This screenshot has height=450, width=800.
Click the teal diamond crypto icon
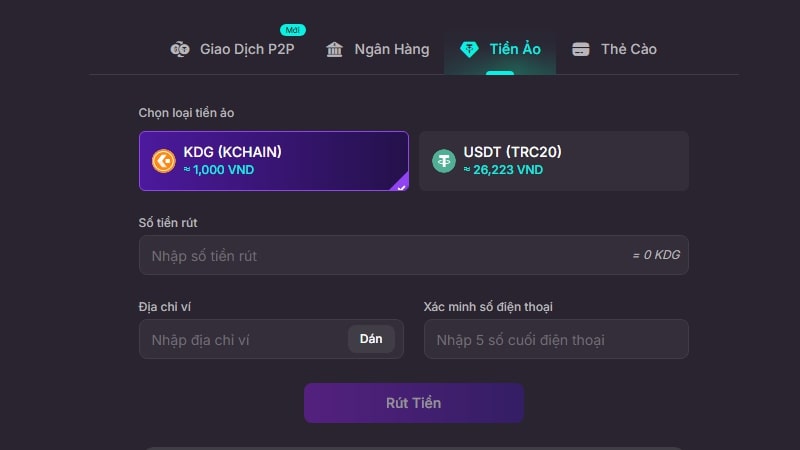(469, 49)
